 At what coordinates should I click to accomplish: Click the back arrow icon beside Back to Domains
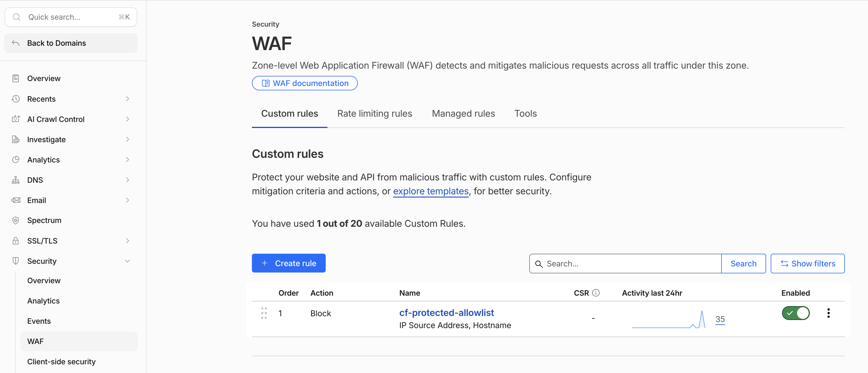click(x=16, y=43)
